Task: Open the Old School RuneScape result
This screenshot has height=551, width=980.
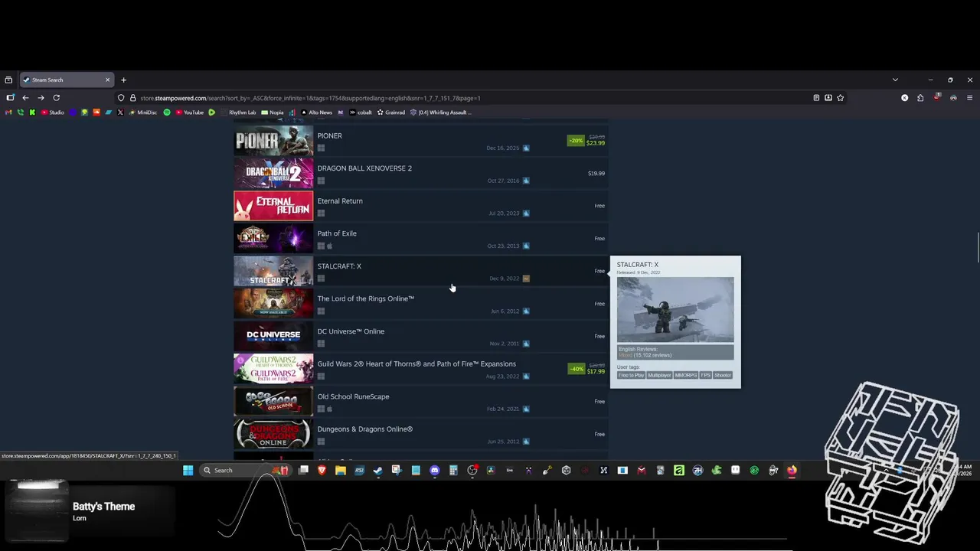Action: pyautogui.click(x=420, y=402)
